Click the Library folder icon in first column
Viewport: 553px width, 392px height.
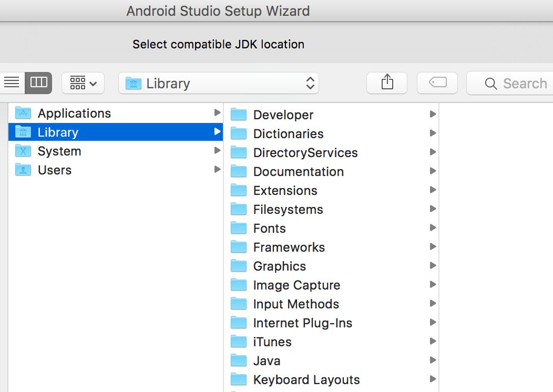tap(23, 132)
